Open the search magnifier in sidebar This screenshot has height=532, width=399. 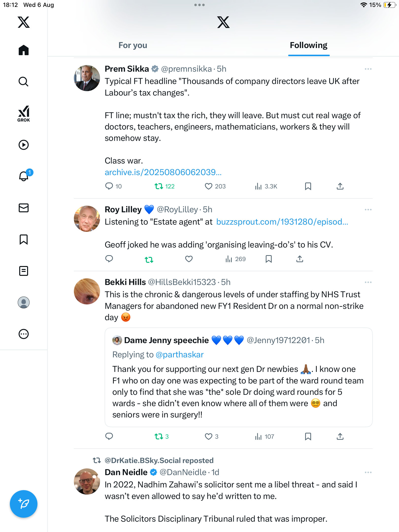pos(24,82)
